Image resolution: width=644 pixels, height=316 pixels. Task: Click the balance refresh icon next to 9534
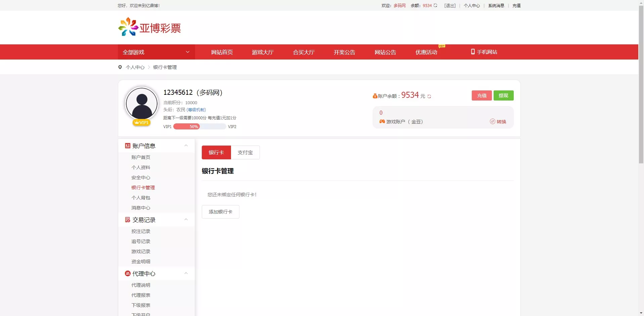[429, 95]
